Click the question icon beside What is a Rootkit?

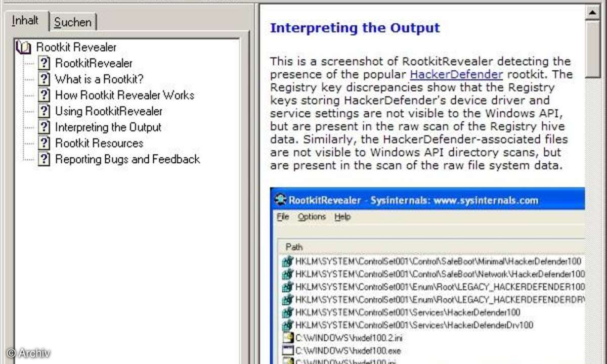coord(45,79)
